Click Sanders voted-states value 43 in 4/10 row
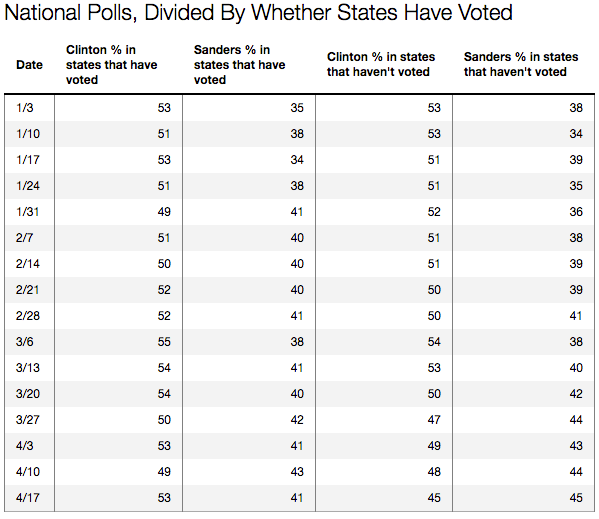 pos(297,472)
